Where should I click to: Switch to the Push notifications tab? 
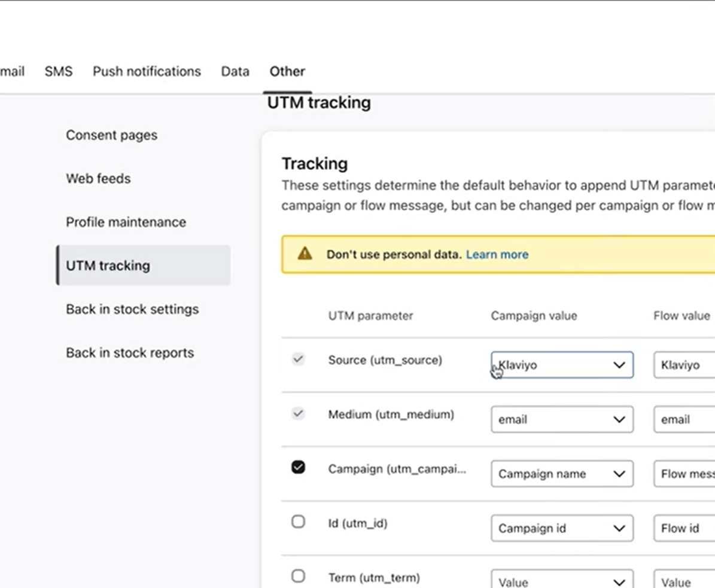coord(147,72)
